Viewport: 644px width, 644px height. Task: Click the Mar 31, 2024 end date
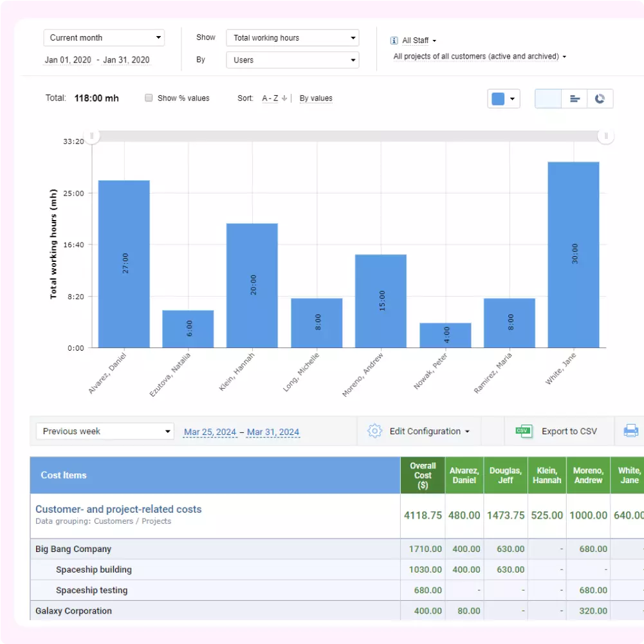point(273,432)
